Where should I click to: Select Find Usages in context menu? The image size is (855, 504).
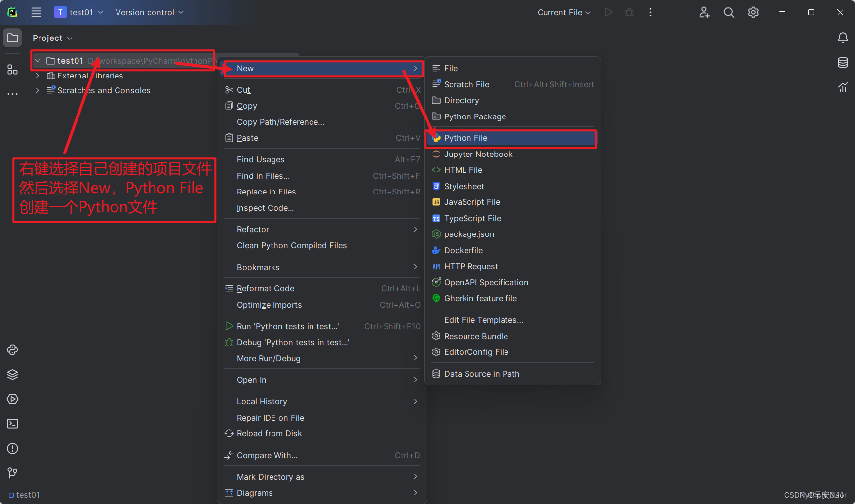[x=321, y=159]
